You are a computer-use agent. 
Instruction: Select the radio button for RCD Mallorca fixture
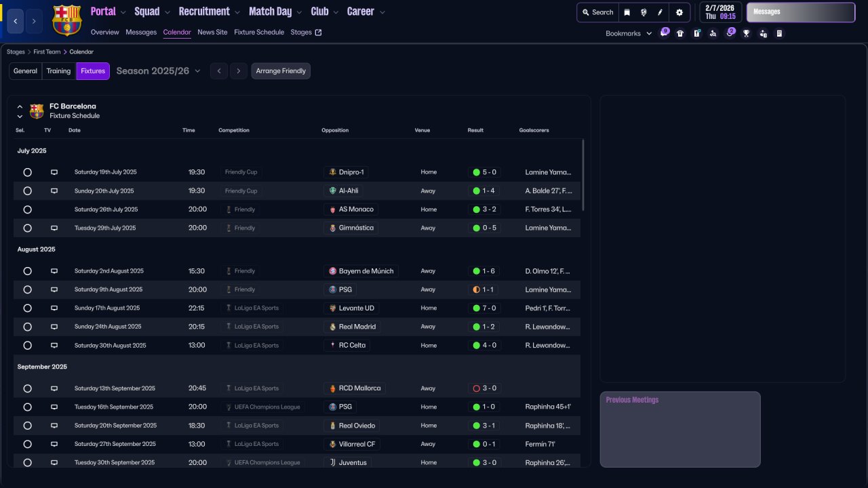(28, 389)
